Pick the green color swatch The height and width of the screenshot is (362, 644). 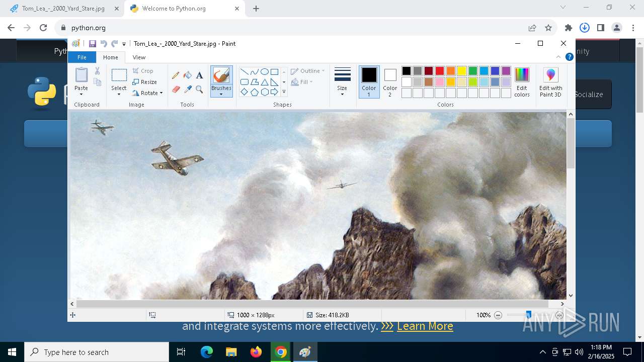473,71
